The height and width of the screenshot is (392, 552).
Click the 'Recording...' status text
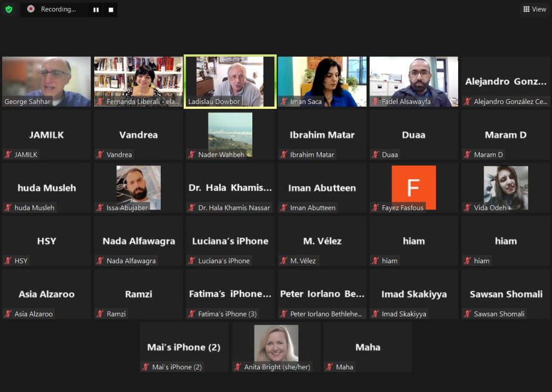pos(58,9)
